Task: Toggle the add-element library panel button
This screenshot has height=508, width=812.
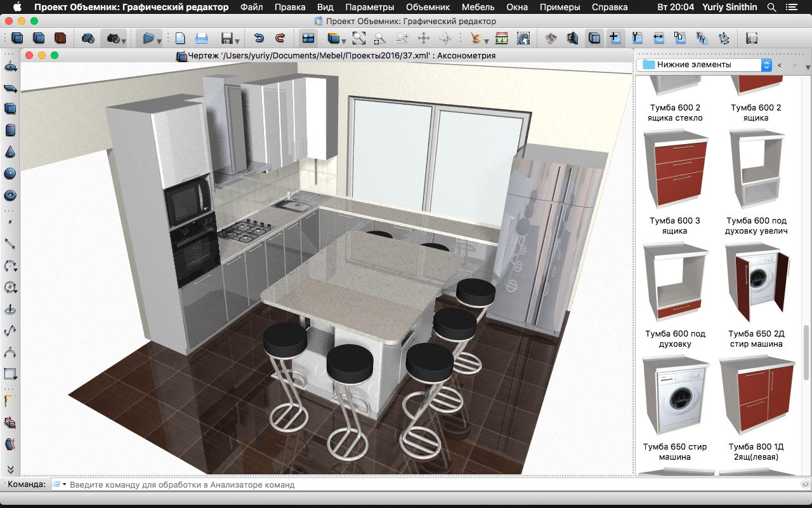Action: pyautogui.click(x=615, y=38)
